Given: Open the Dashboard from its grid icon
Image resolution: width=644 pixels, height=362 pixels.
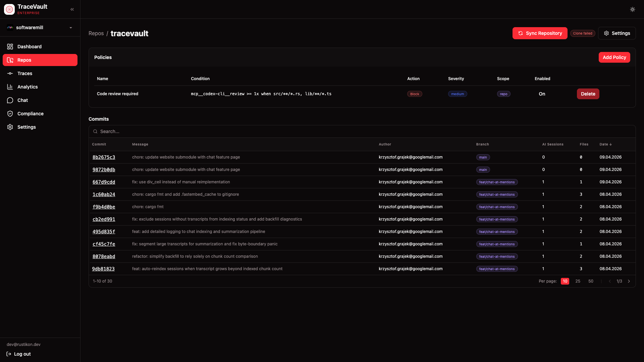Looking at the screenshot, I should (x=10, y=47).
